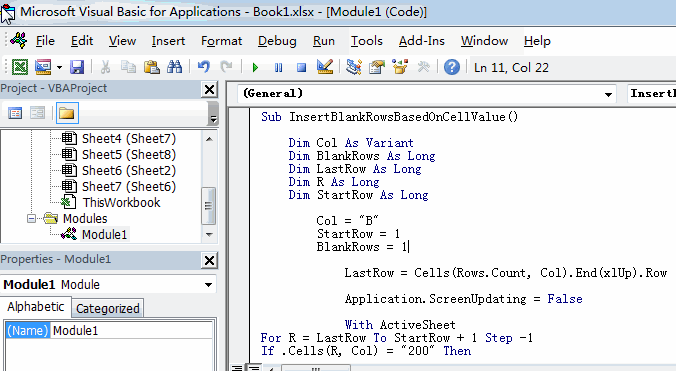Image resolution: width=676 pixels, height=371 pixels.
Task: Open the Tools menu
Action: (366, 41)
